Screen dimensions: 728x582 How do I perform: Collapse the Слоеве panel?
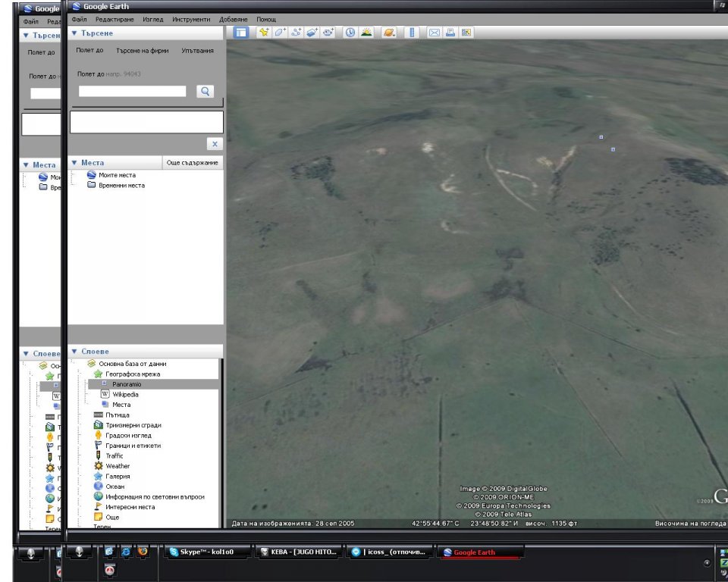point(74,352)
